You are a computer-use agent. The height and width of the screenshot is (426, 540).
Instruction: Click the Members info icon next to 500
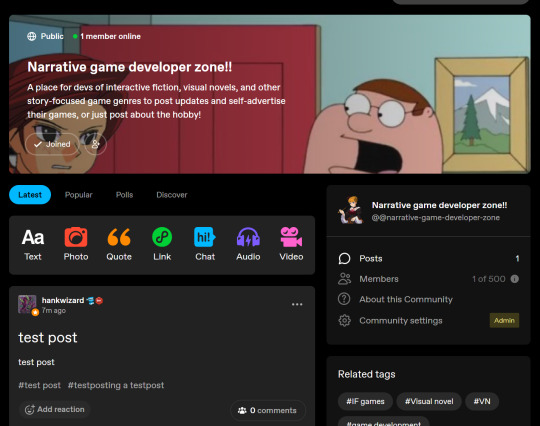click(x=515, y=279)
